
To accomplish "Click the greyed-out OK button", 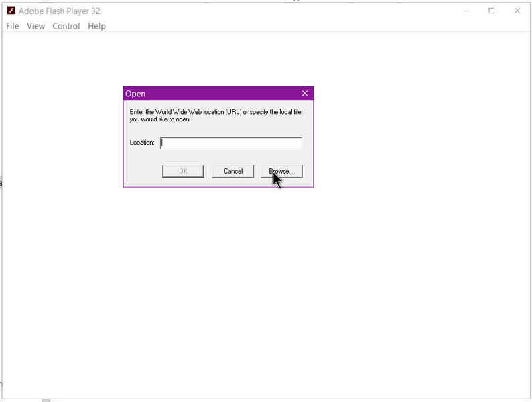I will (183, 171).
